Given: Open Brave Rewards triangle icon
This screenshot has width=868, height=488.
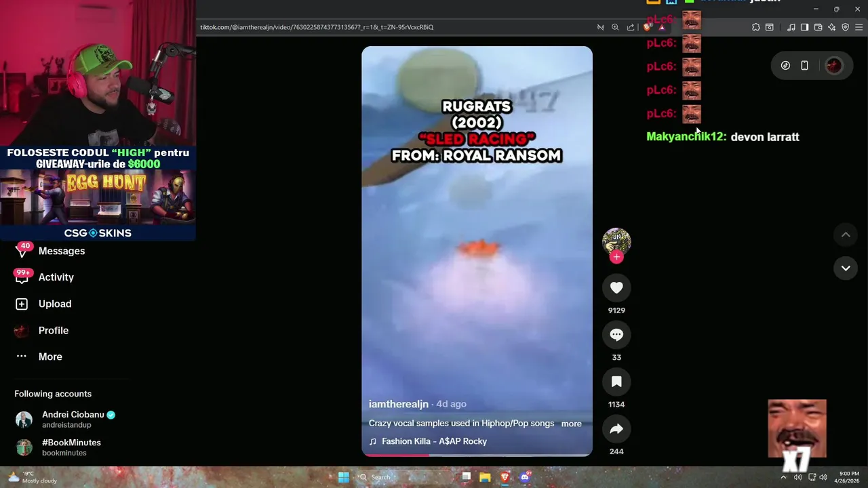Looking at the screenshot, I should [662, 27].
